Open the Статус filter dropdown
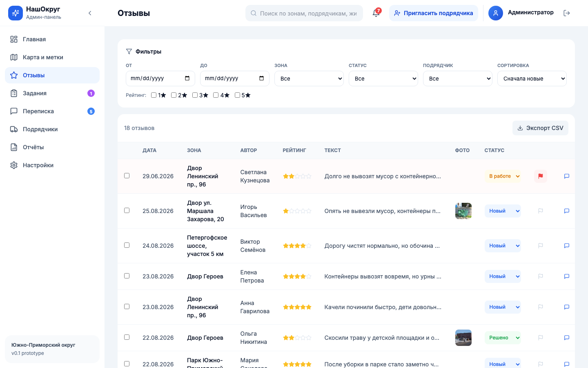 (383, 79)
